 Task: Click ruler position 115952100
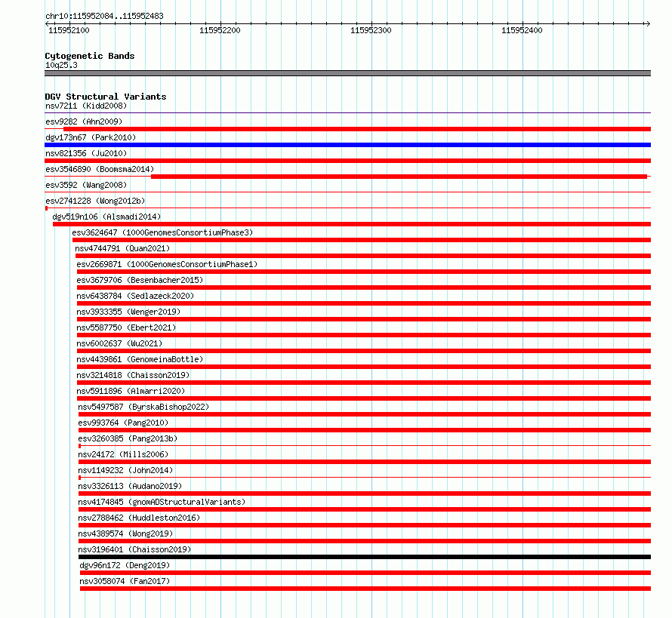pos(69,30)
